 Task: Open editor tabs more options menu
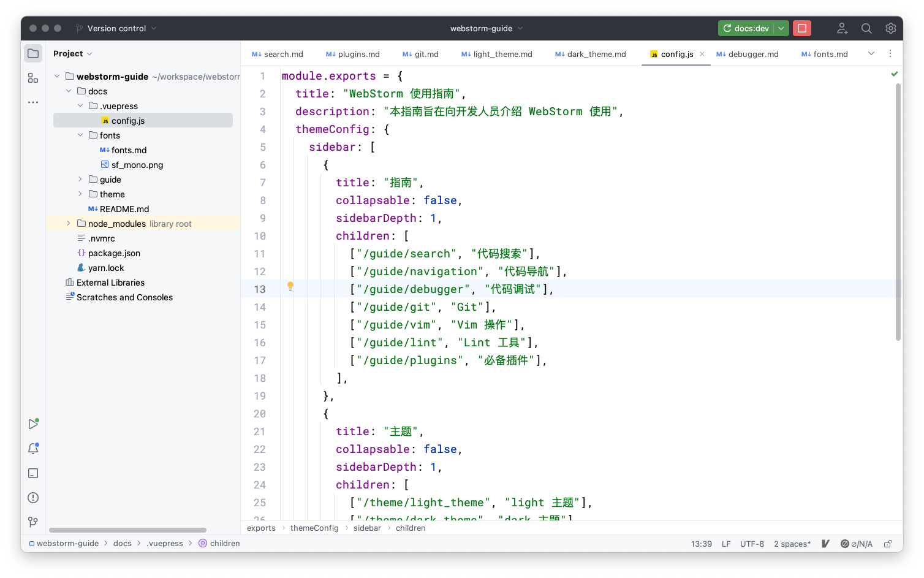(x=890, y=54)
